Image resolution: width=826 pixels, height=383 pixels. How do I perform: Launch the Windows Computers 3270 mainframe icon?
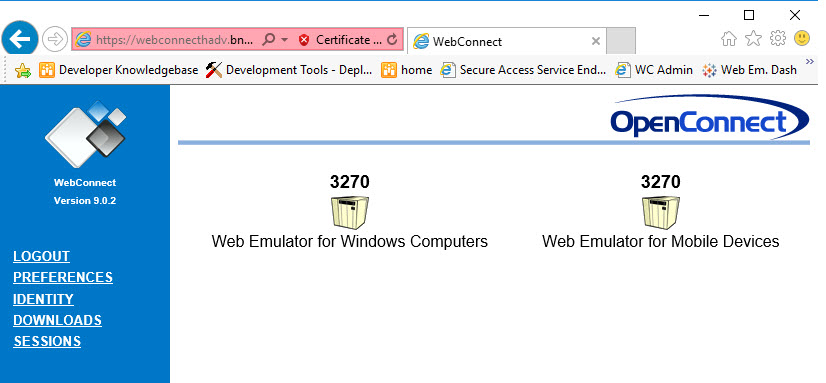[350, 212]
